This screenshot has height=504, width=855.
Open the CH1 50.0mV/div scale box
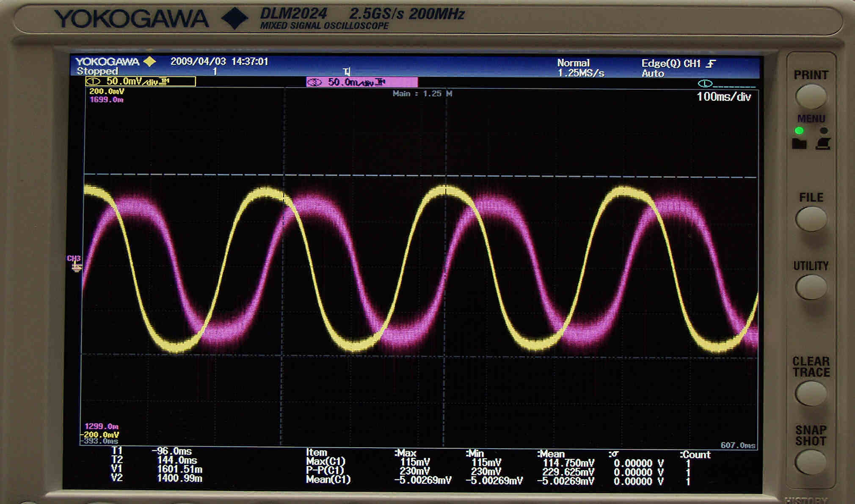tap(141, 81)
